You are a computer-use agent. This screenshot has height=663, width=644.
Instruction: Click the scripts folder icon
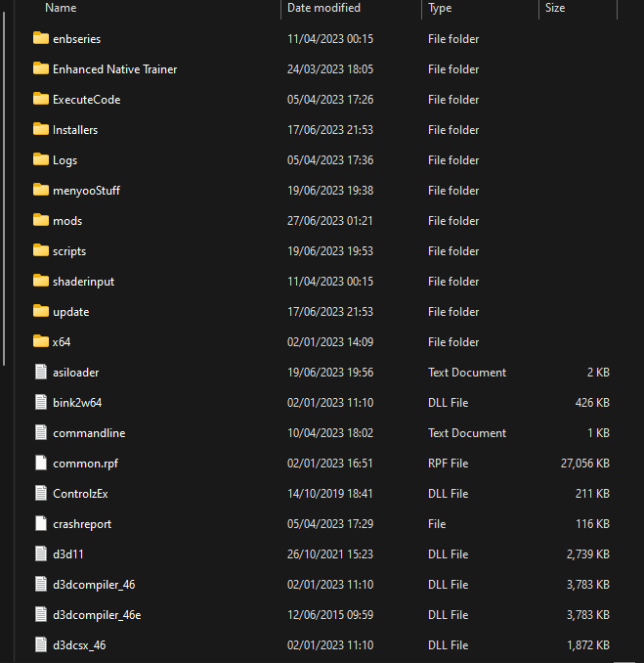click(40, 251)
